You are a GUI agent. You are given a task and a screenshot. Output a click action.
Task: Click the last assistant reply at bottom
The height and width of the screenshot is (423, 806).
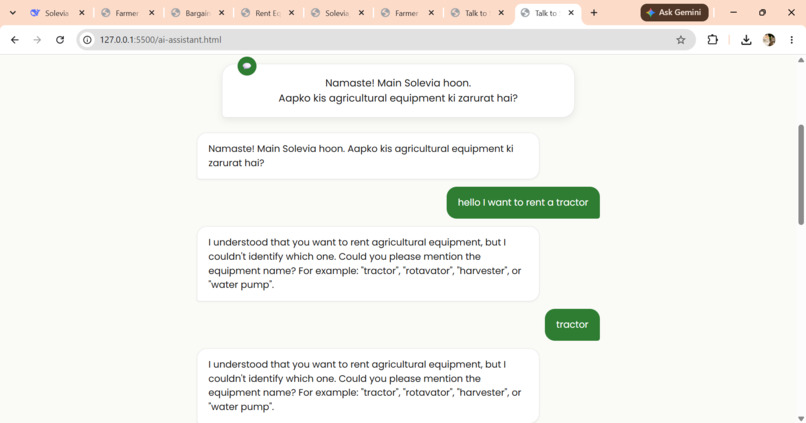tap(368, 385)
